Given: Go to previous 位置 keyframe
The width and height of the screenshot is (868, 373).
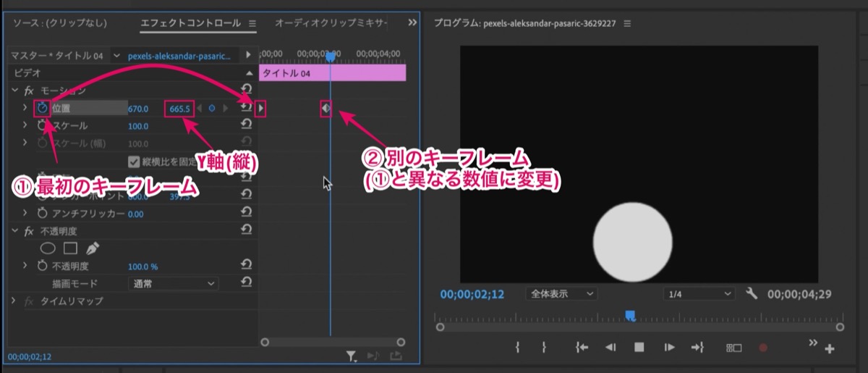Looking at the screenshot, I should [200, 109].
